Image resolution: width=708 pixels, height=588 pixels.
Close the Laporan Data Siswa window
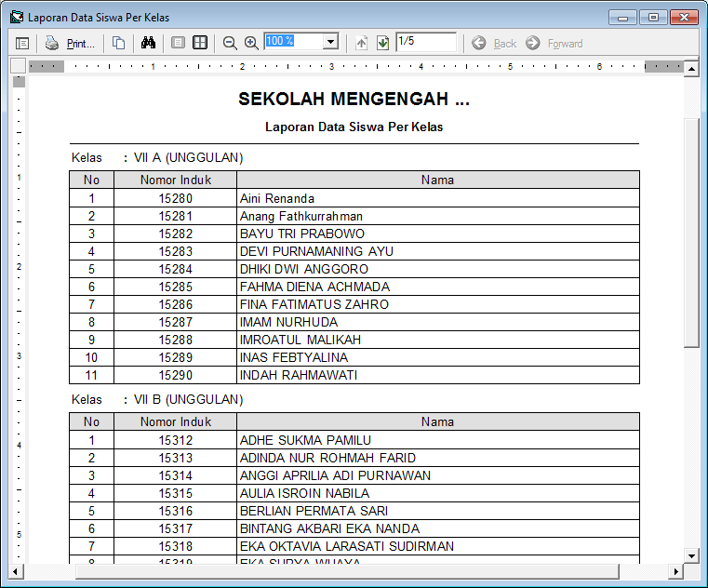pos(684,18)
